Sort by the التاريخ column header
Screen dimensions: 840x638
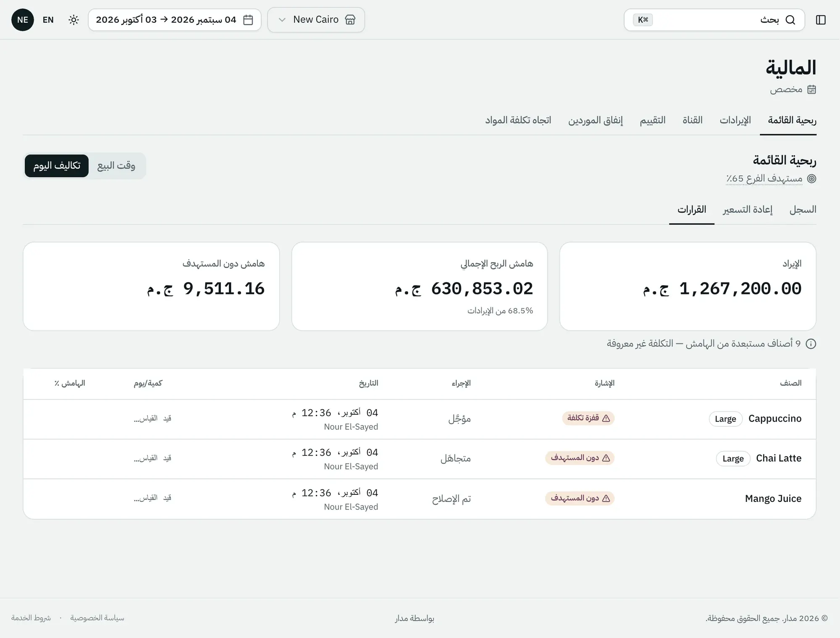point(368,383)
